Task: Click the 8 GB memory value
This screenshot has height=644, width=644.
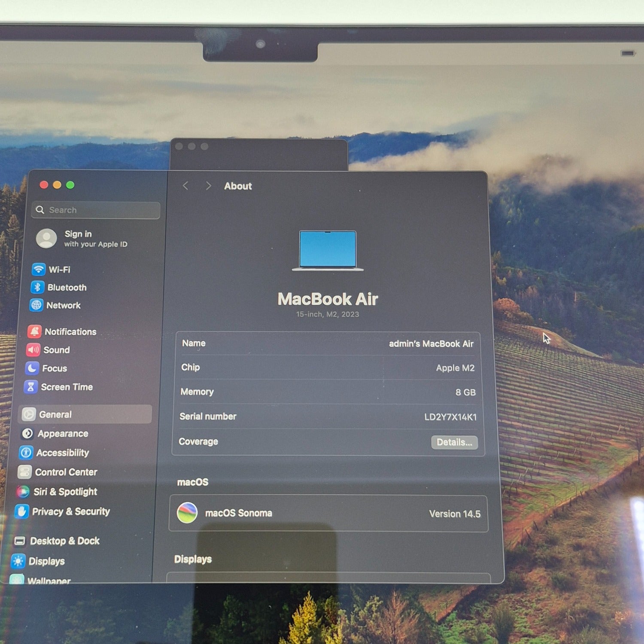Action: (465, 392)
